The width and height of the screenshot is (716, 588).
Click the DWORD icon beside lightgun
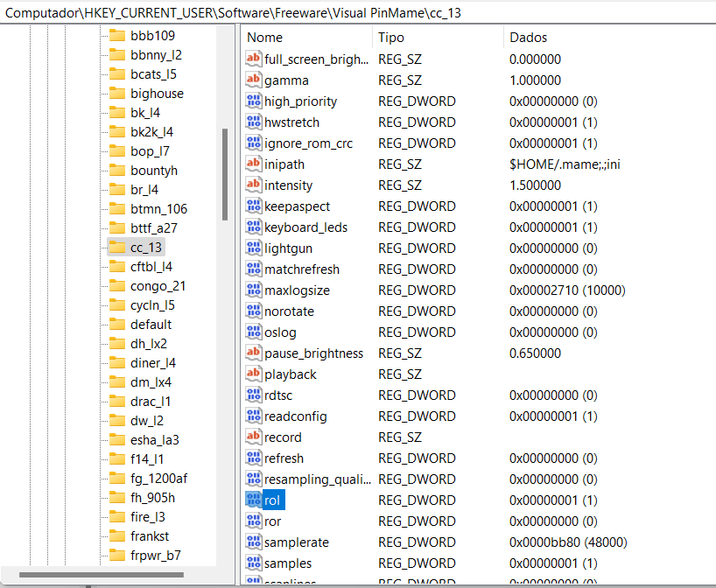[x=254, y=248]
